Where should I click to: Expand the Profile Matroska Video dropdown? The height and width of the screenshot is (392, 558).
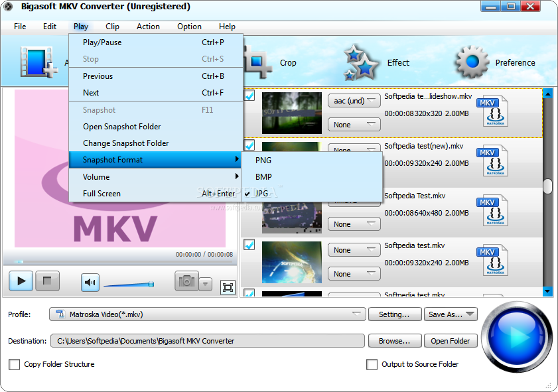pos(208,314)
